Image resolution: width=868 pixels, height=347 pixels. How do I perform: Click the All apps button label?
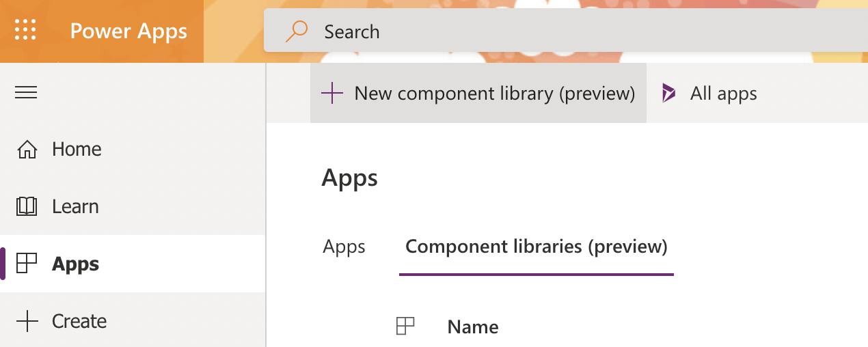(723, 94)
